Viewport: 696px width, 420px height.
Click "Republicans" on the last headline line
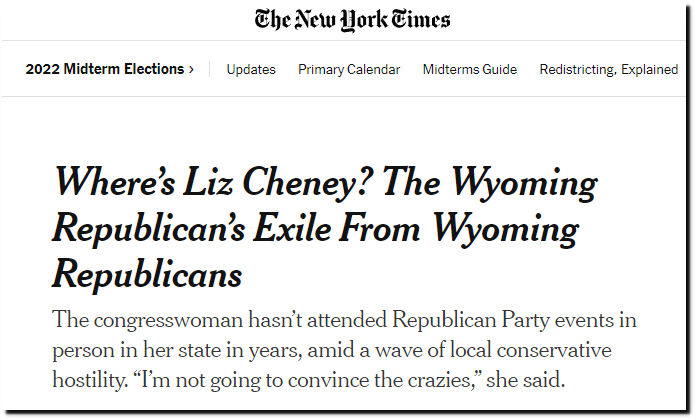click(x=147, y=276)
